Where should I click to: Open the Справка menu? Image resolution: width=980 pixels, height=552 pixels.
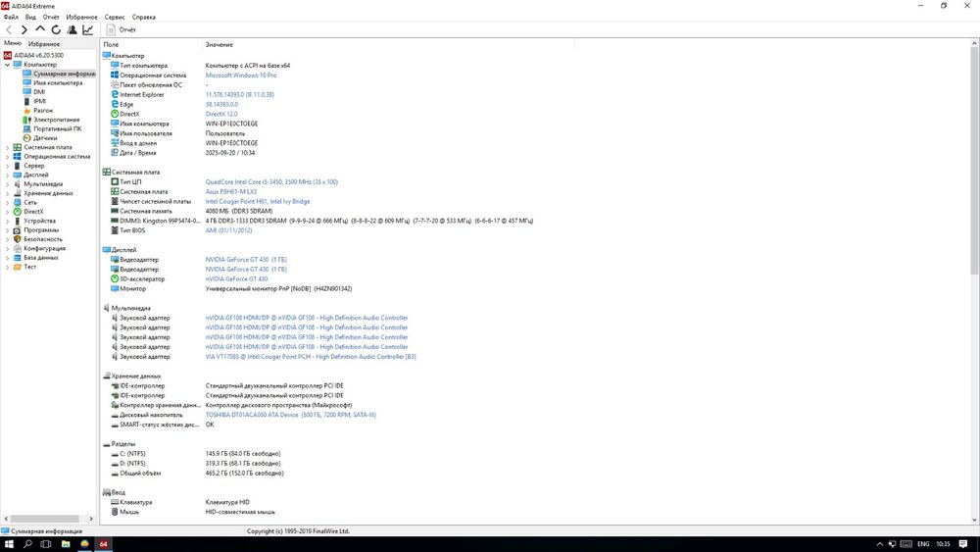point(144,17)
